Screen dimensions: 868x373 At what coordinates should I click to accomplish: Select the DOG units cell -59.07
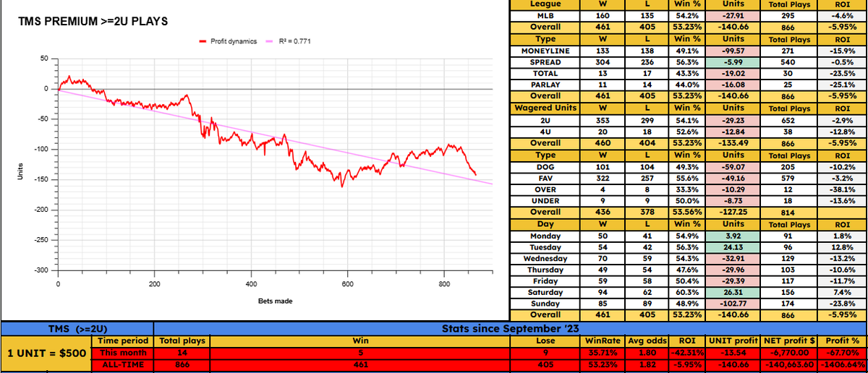click(x=733, y=166)
